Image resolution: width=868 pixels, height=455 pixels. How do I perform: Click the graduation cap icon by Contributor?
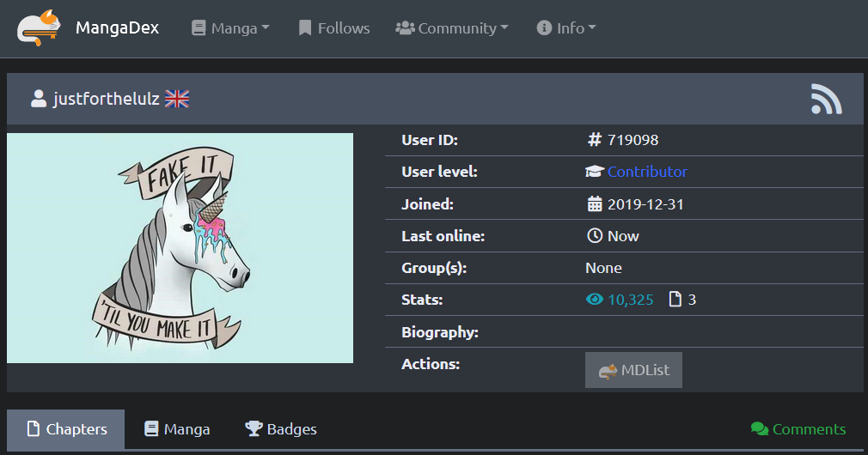pyautogui.click(x=594, y=172)
